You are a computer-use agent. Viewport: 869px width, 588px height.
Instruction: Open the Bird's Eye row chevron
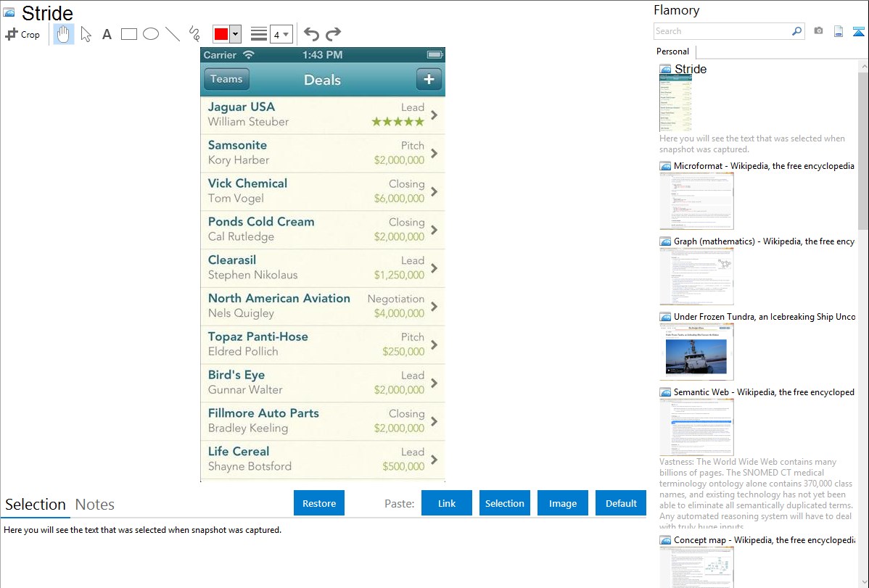[434, 383]
